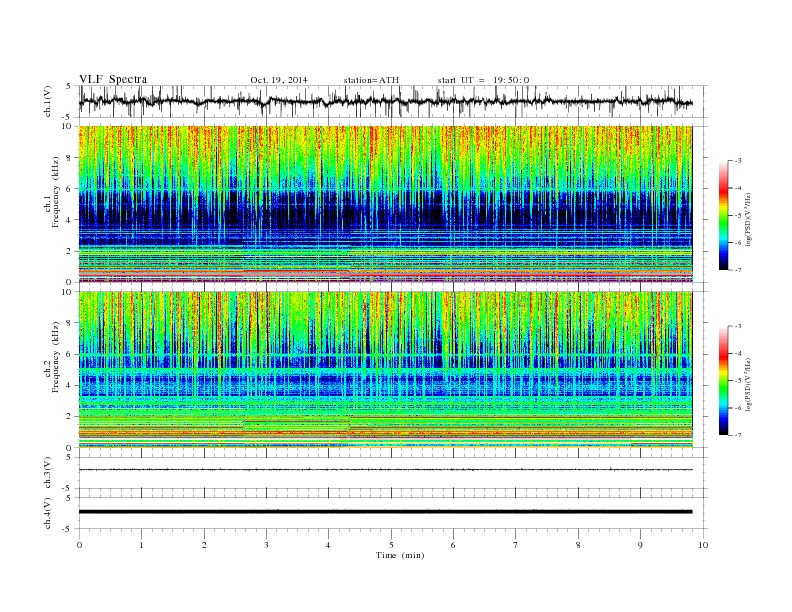Click time axis tick label "9"
The width and height of the screenshot is (792, 612).
pos(640,545)
